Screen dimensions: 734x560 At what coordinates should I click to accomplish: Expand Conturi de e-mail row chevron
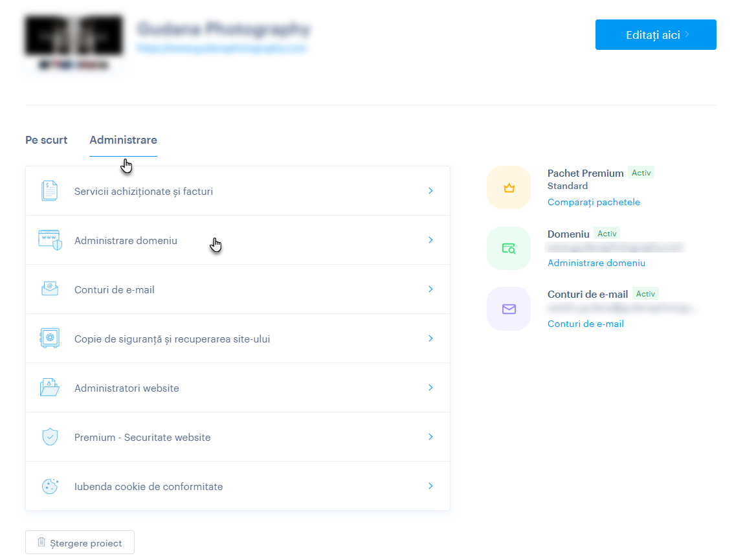[430, 289]
